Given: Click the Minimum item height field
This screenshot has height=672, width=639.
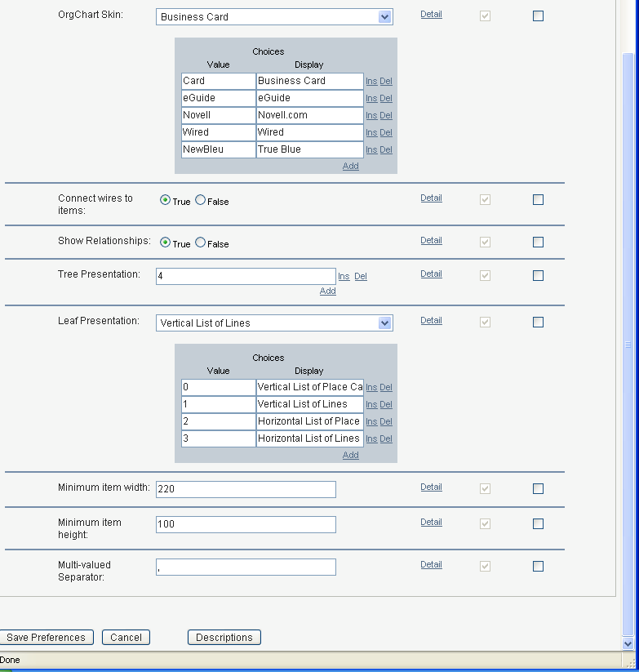Looking at the screenshot, I should tap(246, 524).
